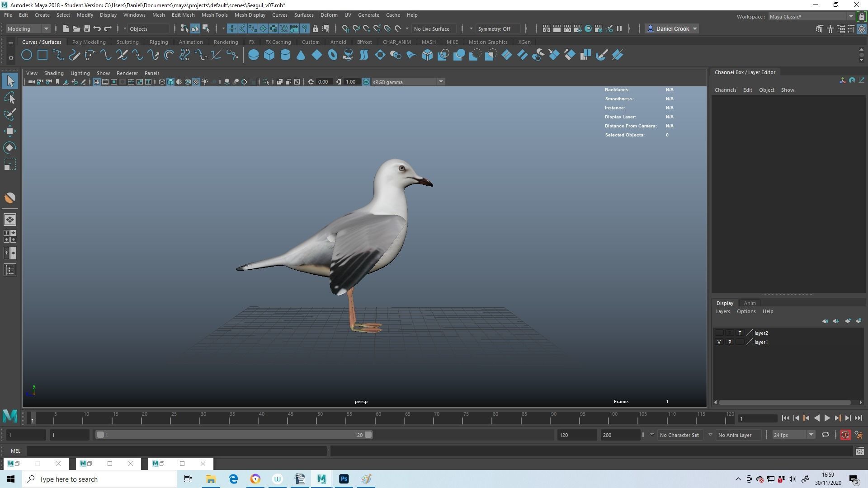Activate the Move tool
The image size is (868, 488).
[x=10, y=131]
